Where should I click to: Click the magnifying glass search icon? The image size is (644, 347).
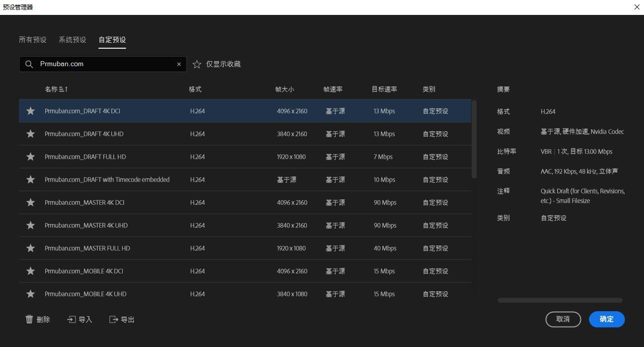(x=29, y=64)
